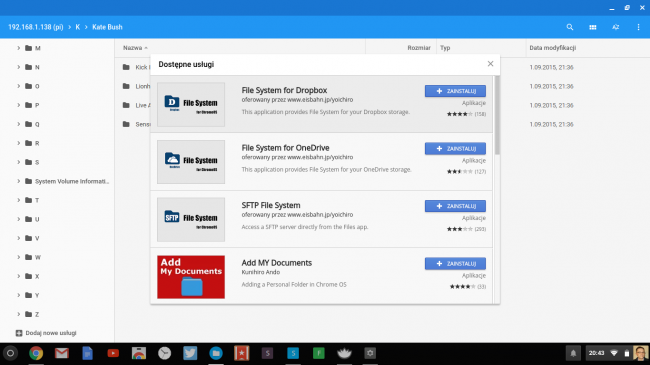Viewport: 650px width, 365px height.
Task: Expand folder Z in the sidebar
Action: pyautogui.click(x=18, y=314)
